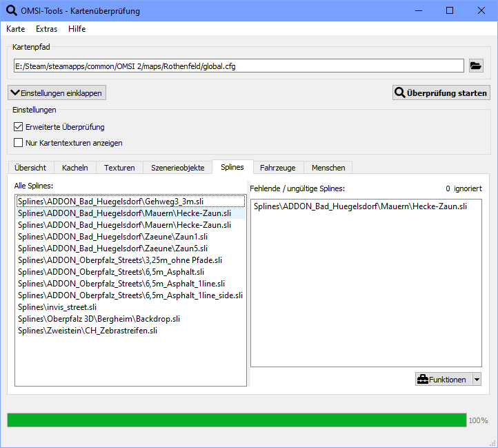Switch to the Menschen tab
Viewport: 498px width, 448px height.
(328, 168)
